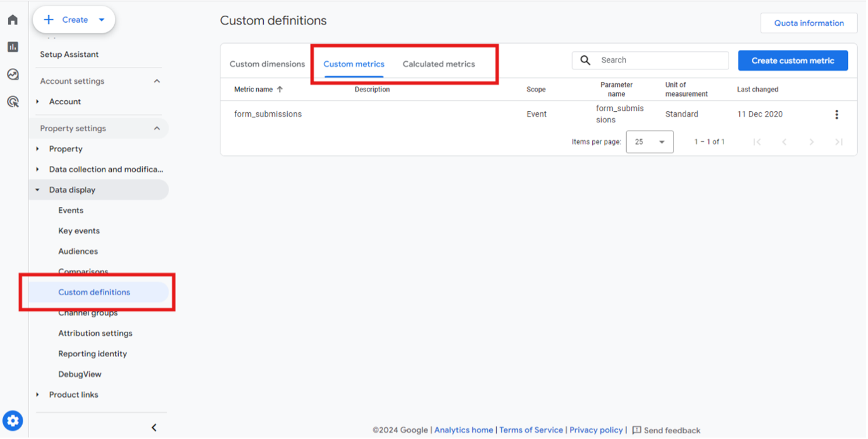Click the Scope column header
The height and width of the screenshot is (439, 868).
tap(536, 90)
